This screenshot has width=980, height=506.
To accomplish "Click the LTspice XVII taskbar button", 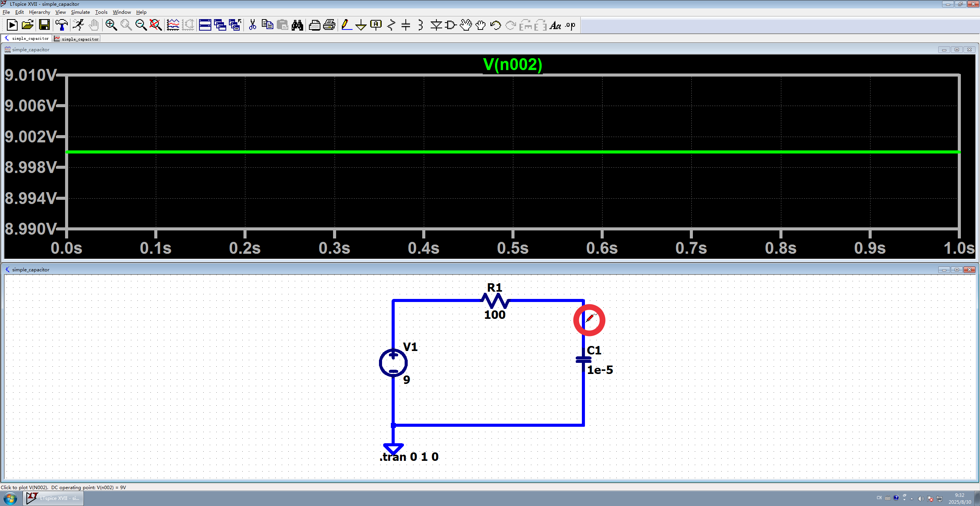I will click(x=54, y=498).
